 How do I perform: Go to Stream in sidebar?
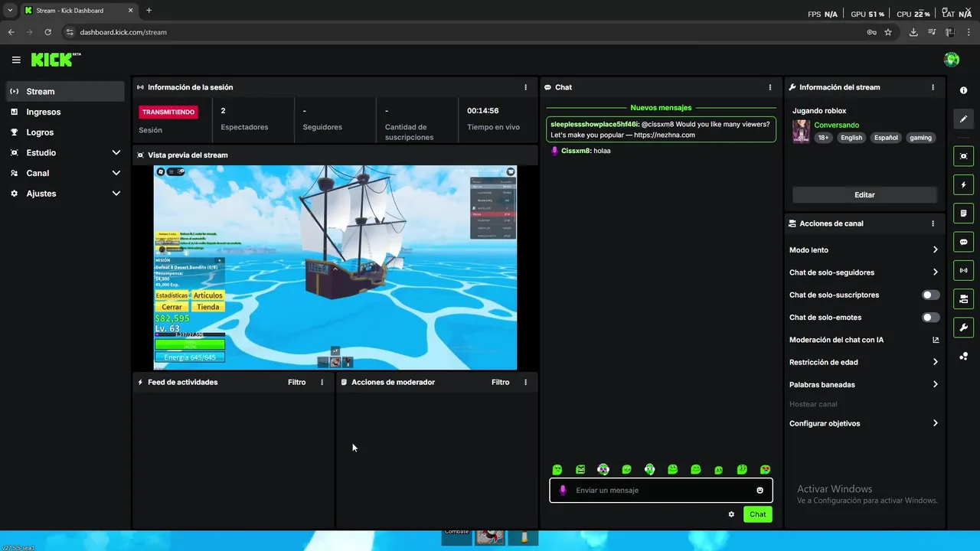(x=65, y=91)
